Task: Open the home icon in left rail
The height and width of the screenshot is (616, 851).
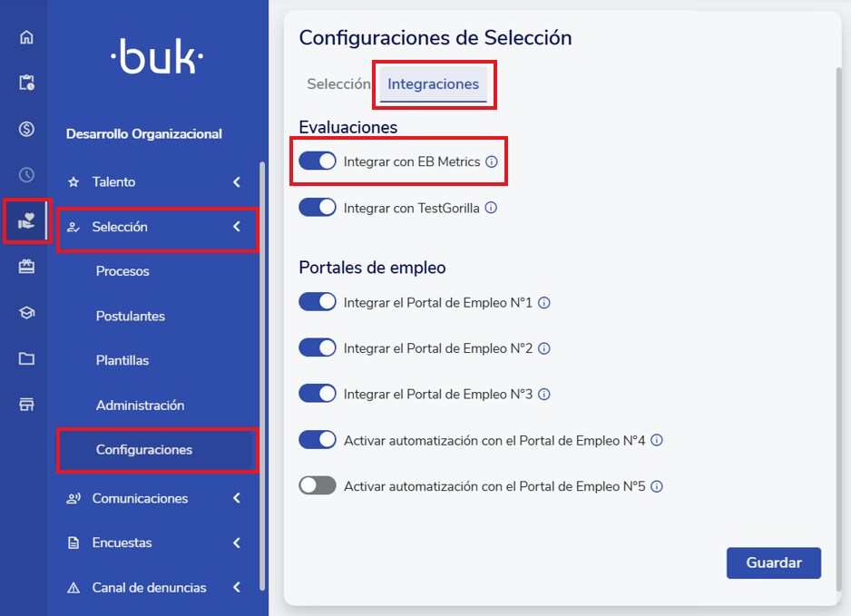Action: point(26,37)
